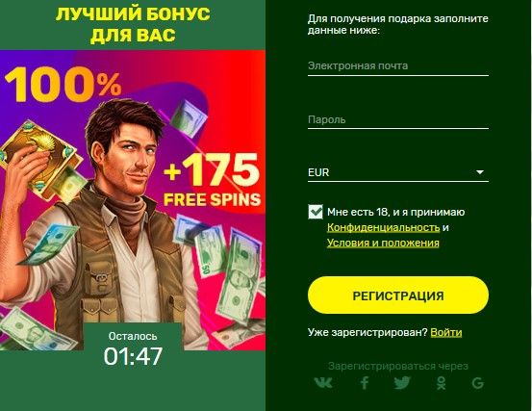The image size is (532, 411).
Task: Click the Лучший бонус для вас heading
Action: tap(133, 25)
